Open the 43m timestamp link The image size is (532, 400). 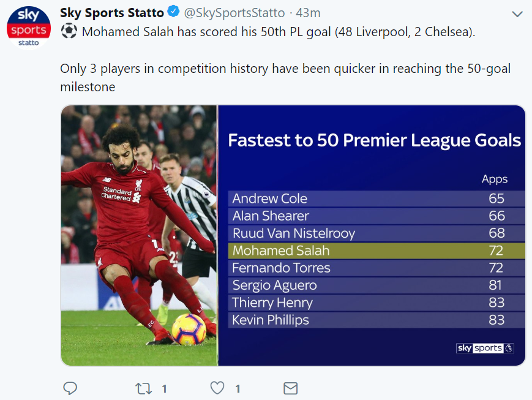tap(308, 13)
